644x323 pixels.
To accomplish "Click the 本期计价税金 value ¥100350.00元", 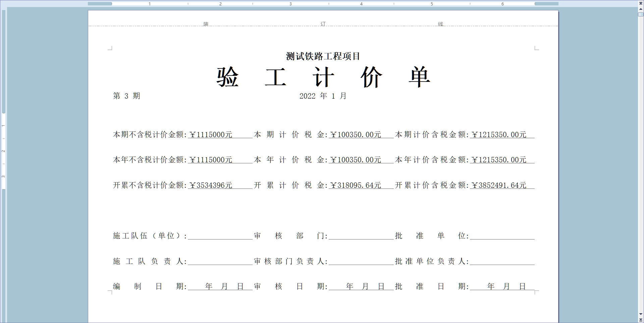I will click(x=356, y=135).
